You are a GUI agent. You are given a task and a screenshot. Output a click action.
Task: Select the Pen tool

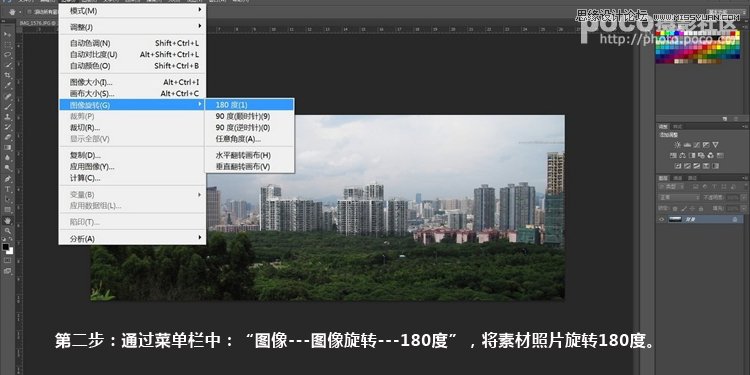(x=8, y=178)
